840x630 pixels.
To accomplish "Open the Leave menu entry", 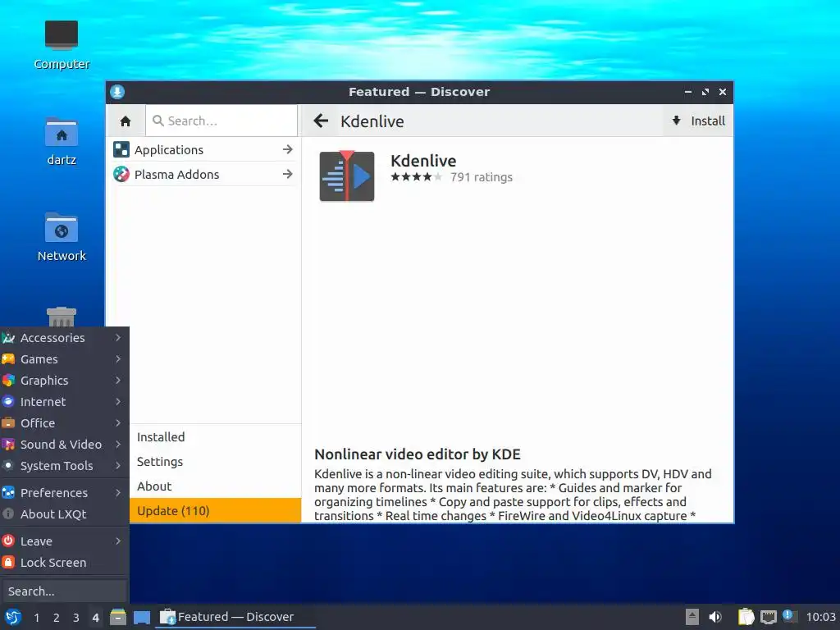I will 64,541.
